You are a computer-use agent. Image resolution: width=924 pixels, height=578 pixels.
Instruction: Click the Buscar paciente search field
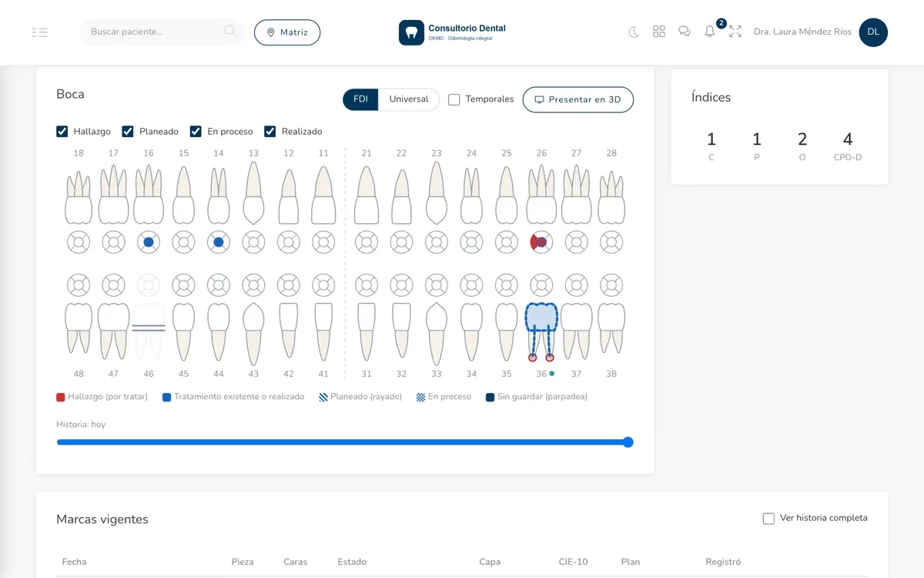(x=162, y=32)
